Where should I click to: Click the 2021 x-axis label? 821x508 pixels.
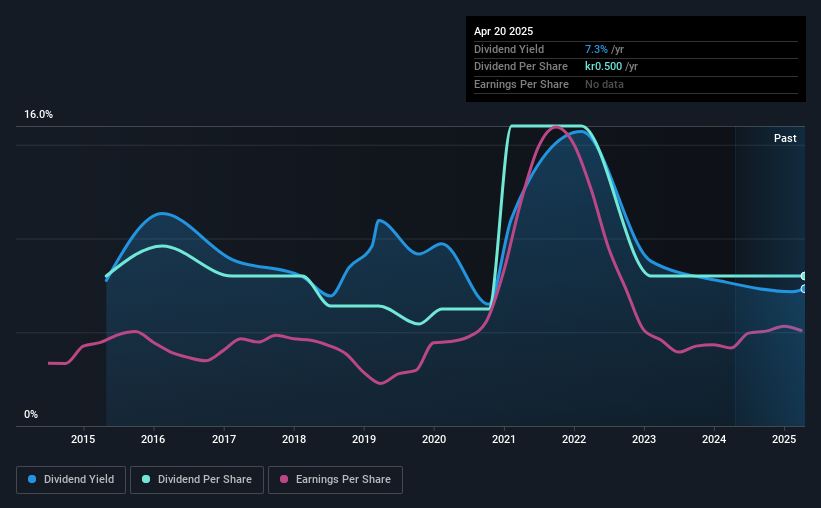[x=504, y=439]
